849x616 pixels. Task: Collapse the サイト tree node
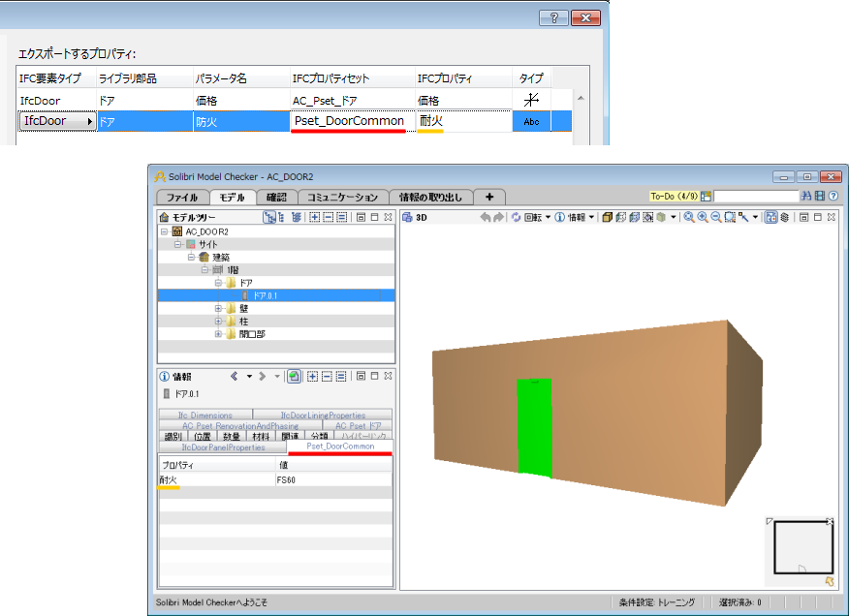coord(177,244)
